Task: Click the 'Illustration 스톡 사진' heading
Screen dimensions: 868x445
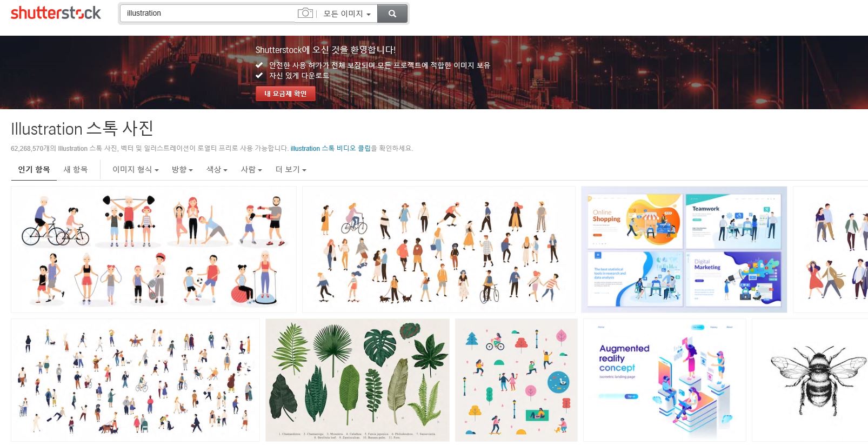Action: pyautogui.click(x=82, y=129)
